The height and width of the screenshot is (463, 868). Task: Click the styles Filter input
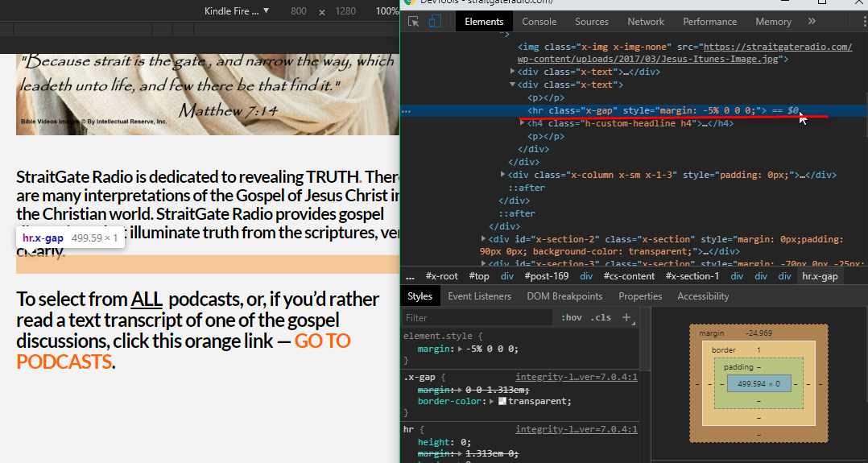click(x=477, y=317)
